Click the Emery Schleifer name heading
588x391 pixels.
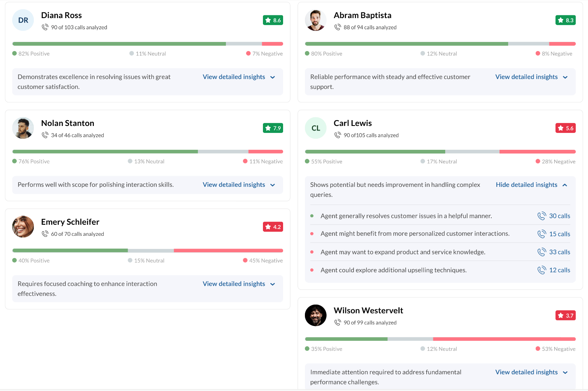pos(70,222)
